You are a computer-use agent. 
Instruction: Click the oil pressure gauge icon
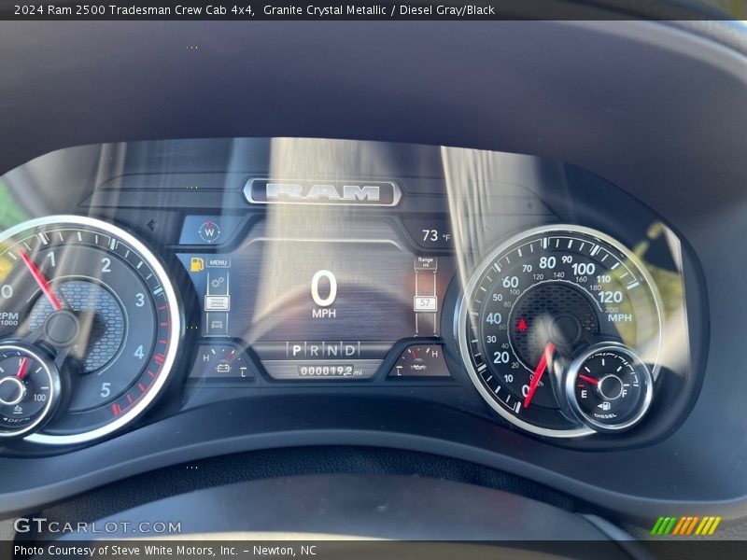(418, 367)
